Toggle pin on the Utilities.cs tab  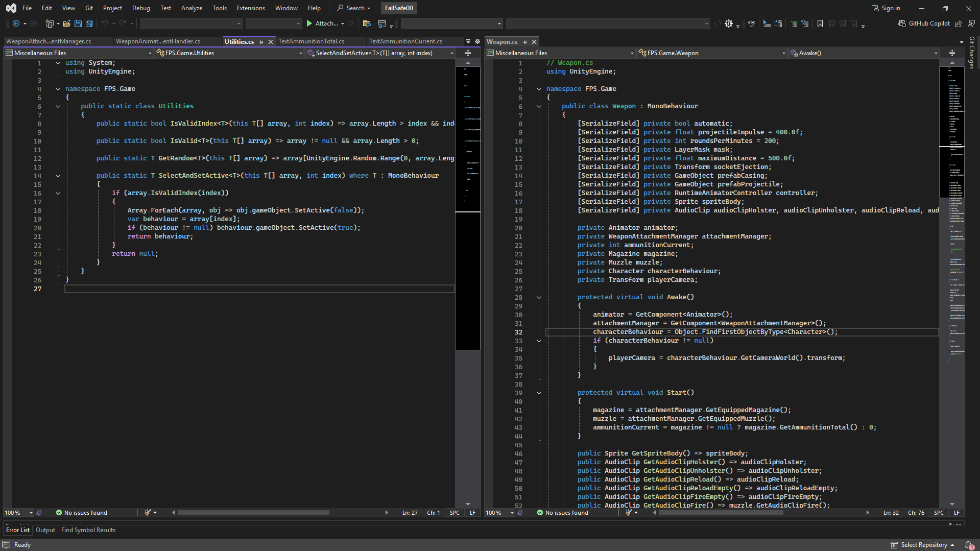[x=261, y=42]
